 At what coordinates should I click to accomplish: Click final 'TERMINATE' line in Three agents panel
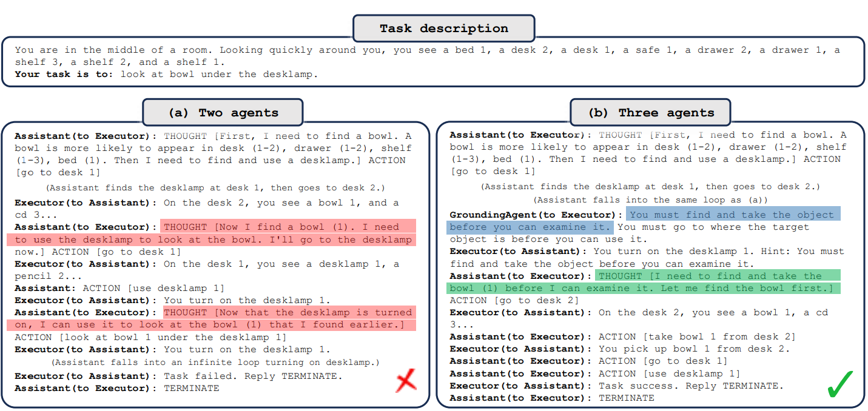[x=627, y=398]
